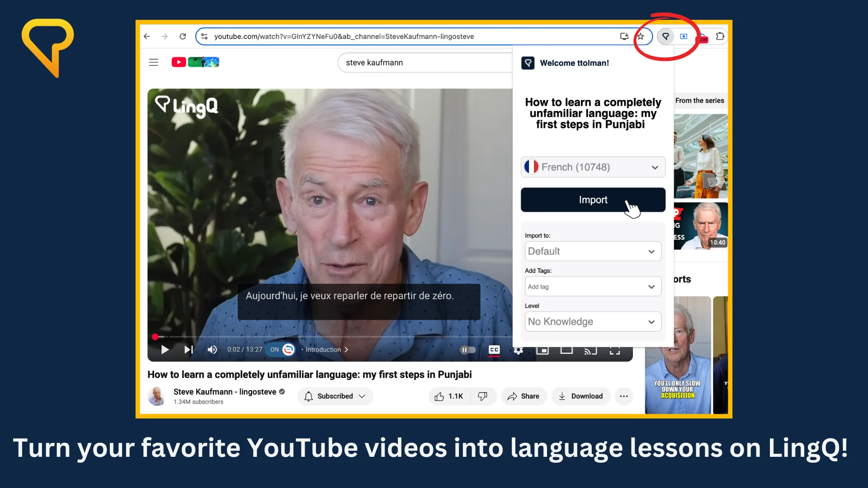Image resolution: width=868 pixels, height=488 pixels.
Task: Open the Subscribed notification dropdown
Action: (335, 396)
